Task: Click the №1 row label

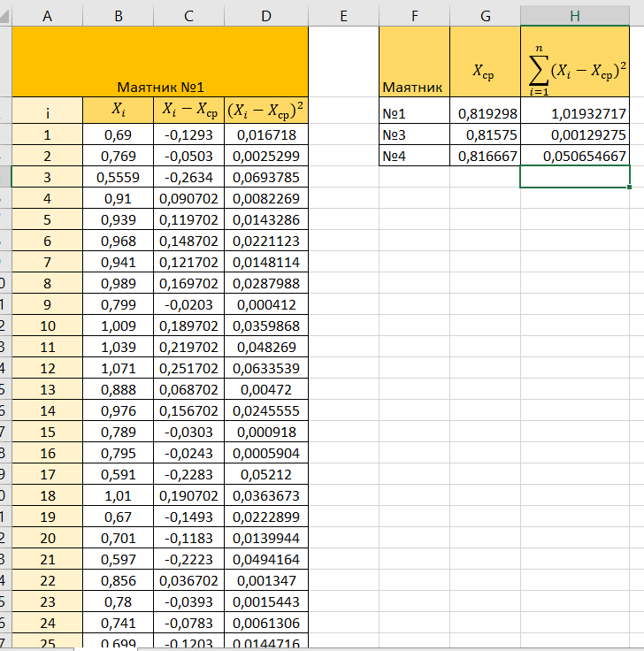Action: tap(414, 111)
